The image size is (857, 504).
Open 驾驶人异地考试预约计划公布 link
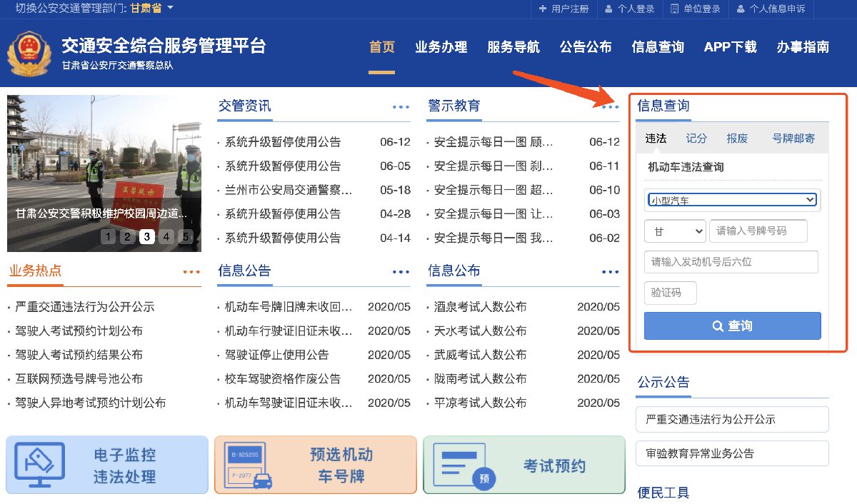pos(91,403)
